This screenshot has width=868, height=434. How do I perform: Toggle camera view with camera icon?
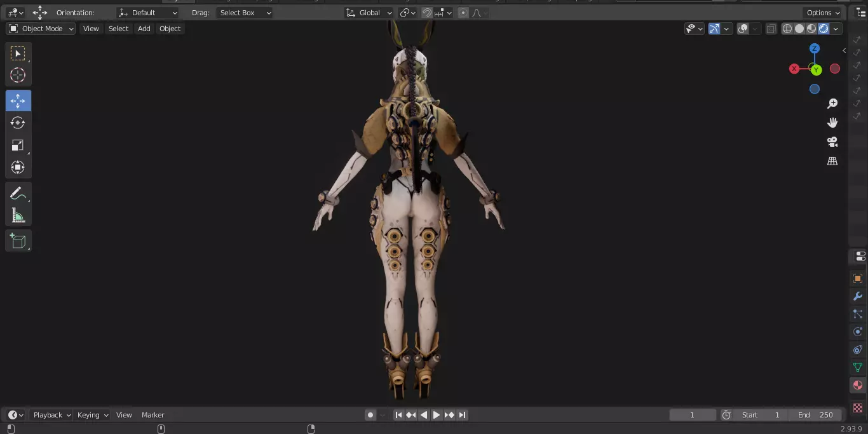[x=832, y=142]
